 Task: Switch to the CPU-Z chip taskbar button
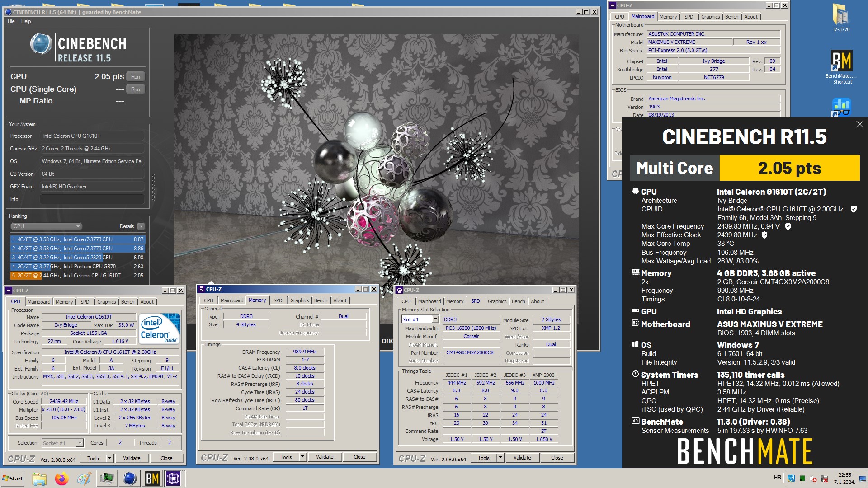pyautogui.click(x=173, y=478)
